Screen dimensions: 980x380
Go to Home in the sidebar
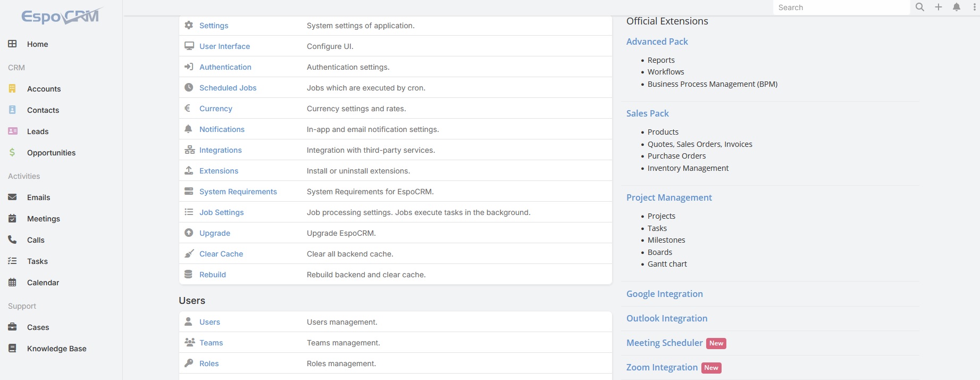coord(37,44)
